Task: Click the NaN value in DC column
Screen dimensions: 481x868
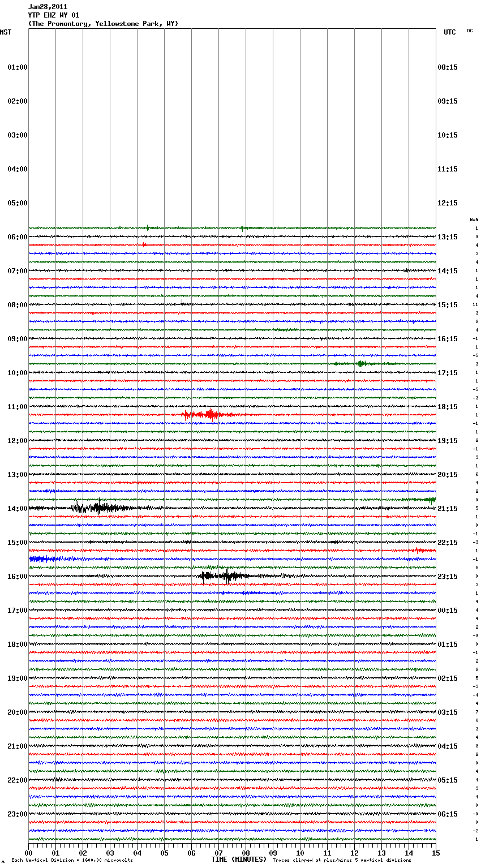Action: 474,220
